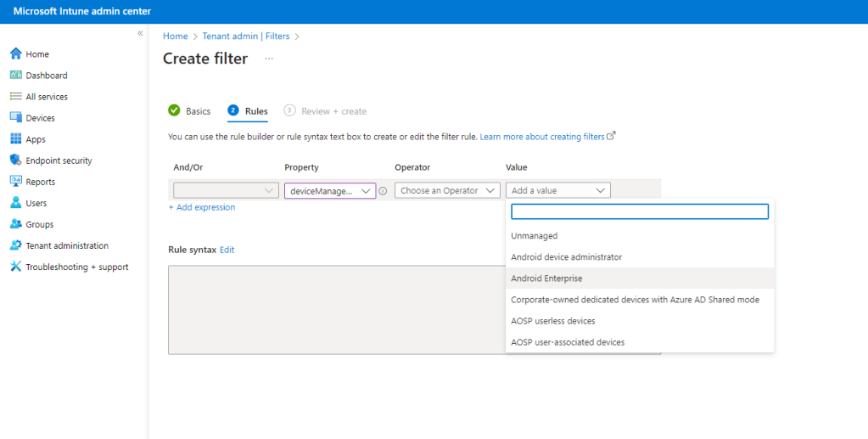
Task: Open the Reports icon in sidebar
Action: (x=15, y=182)
